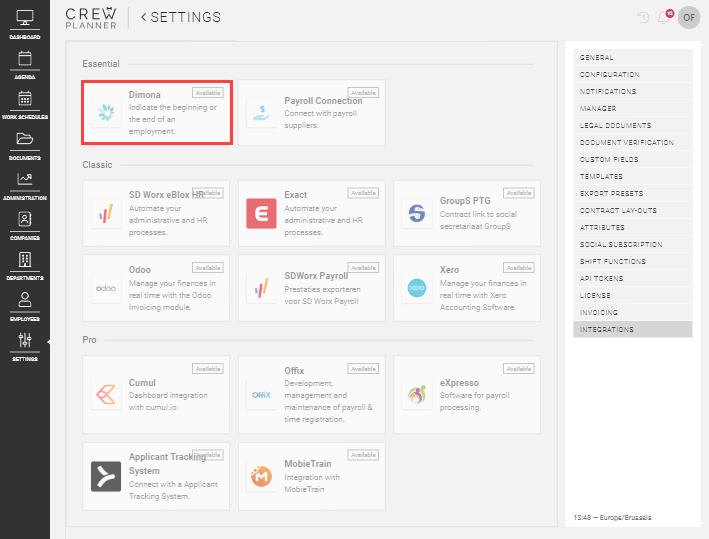Open the OF user avatar menu

(x=688, y=17)
